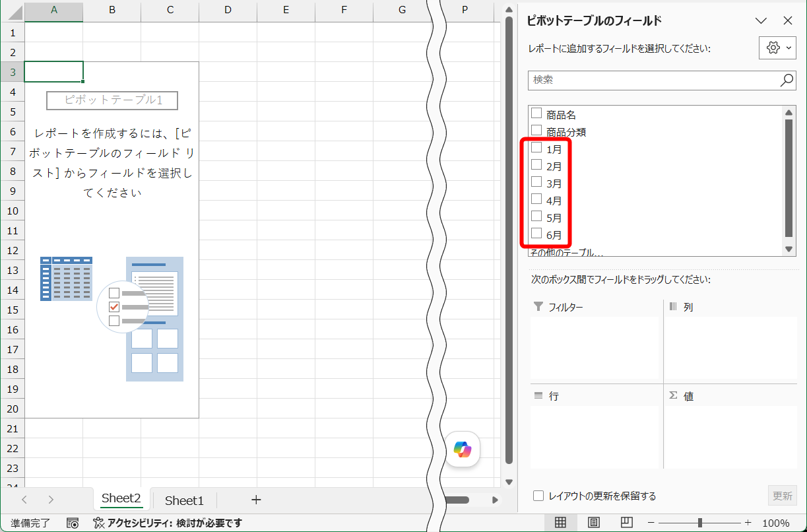Select all cells corner button
The width and height of the screenshot is (807, 532).
click(13, 11)
